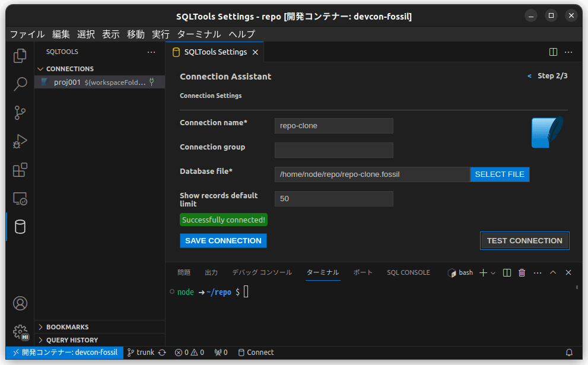Select the SQLTools database cylinder icon
The image size is (588, 365).
(x=20, y=227)
